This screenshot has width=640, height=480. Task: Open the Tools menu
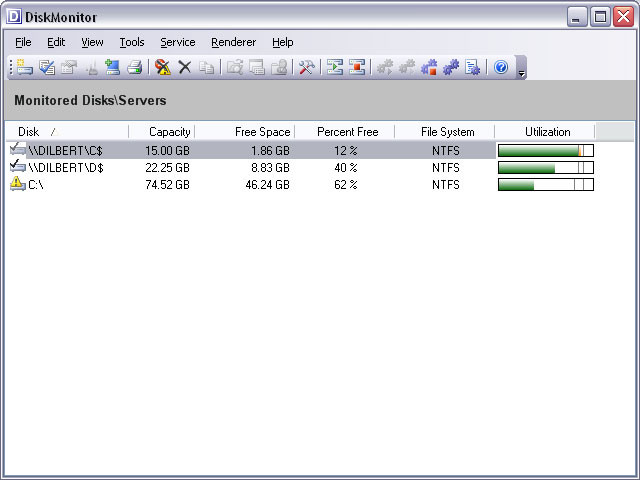pyautogui.click(x=132, y=42)
